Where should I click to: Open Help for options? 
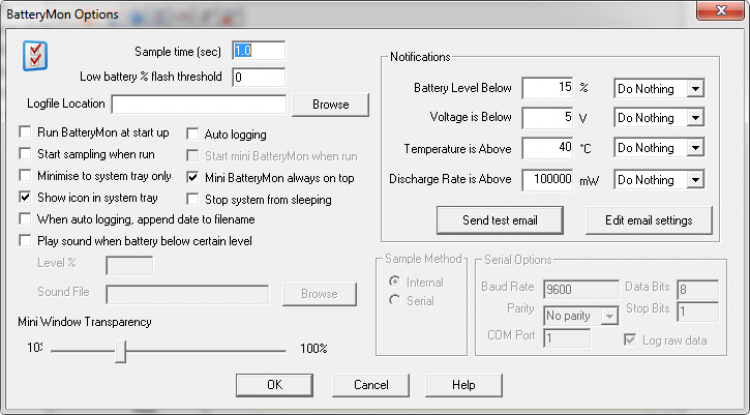(x=463, y=385)
